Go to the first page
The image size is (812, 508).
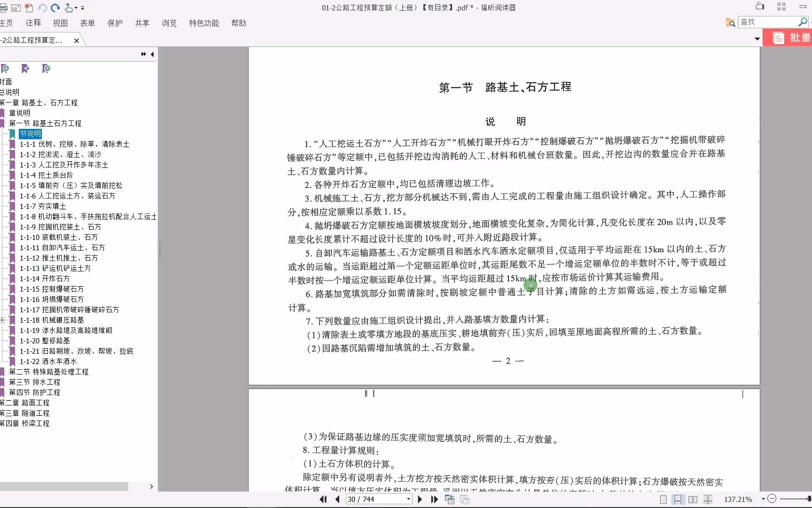(323, 499)
